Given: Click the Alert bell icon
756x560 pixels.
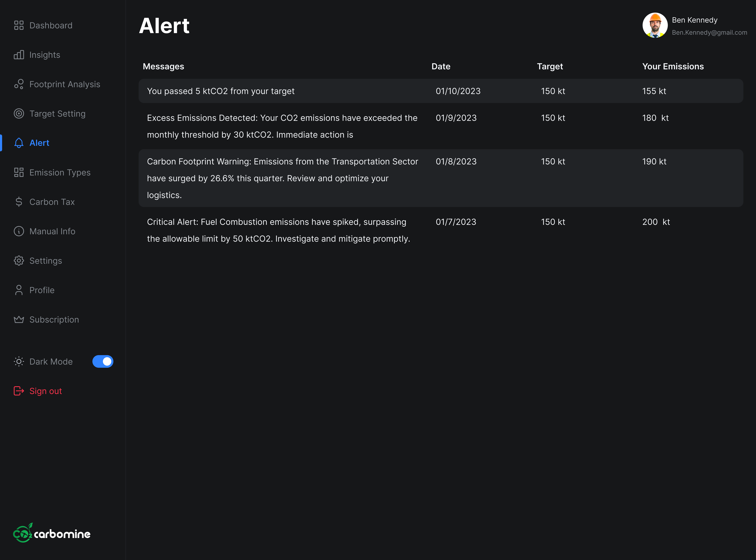Looking at the screenshot, I should tap(19, 143).
